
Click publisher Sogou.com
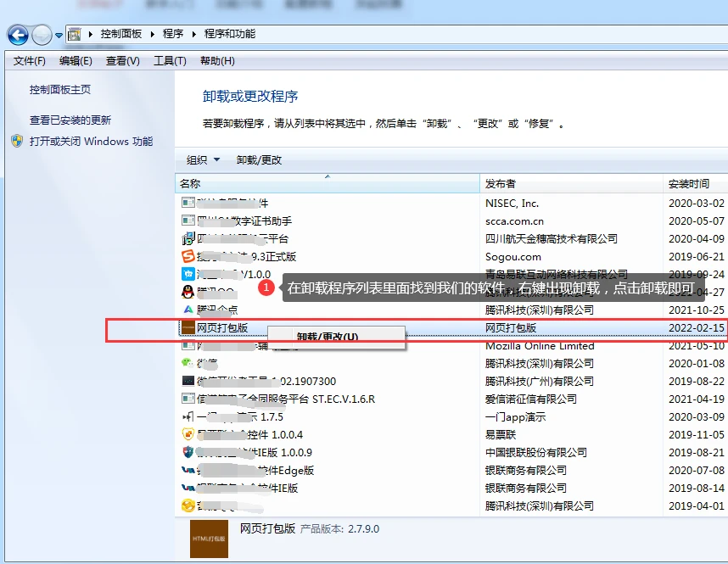point(513,257)
